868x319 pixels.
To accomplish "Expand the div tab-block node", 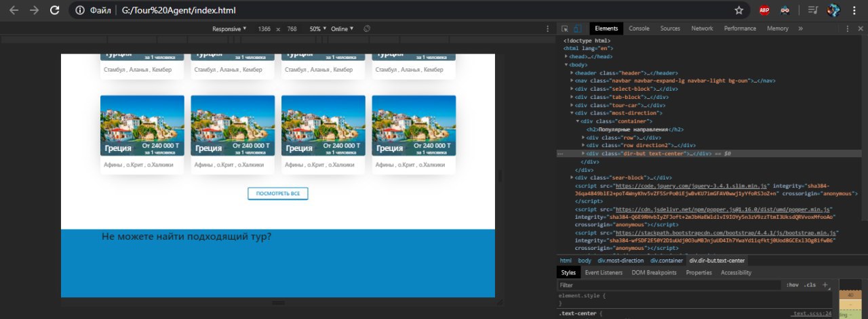I will [572, 97].
